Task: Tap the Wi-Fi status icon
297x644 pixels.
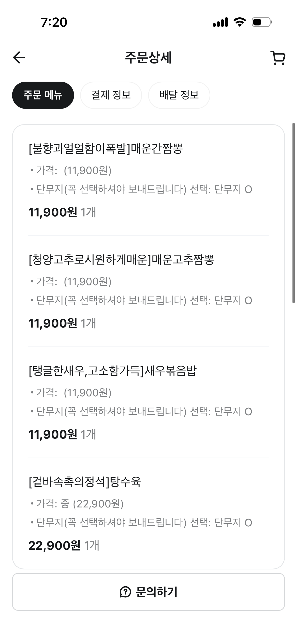Action: pyautogui.click(x=240, y=22)
